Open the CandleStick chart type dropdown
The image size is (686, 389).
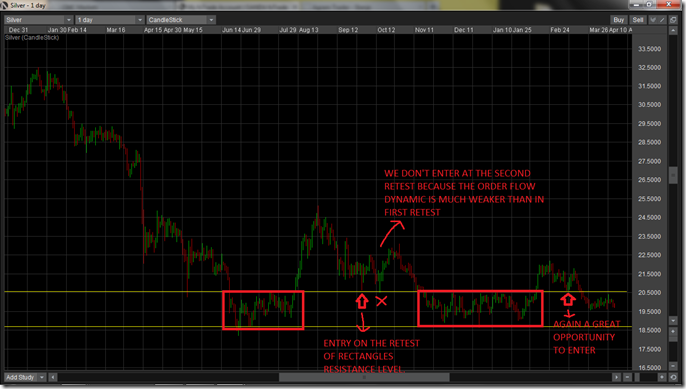pos(181,20)
